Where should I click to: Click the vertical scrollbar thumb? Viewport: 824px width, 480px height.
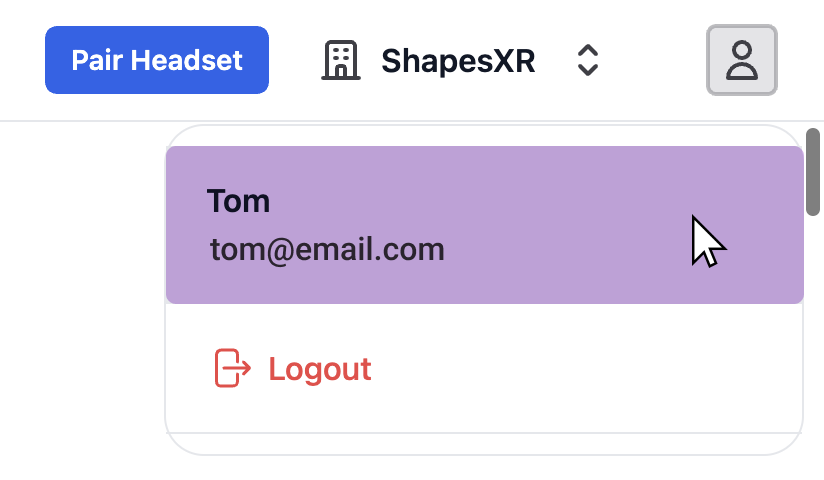click(814, 172)
